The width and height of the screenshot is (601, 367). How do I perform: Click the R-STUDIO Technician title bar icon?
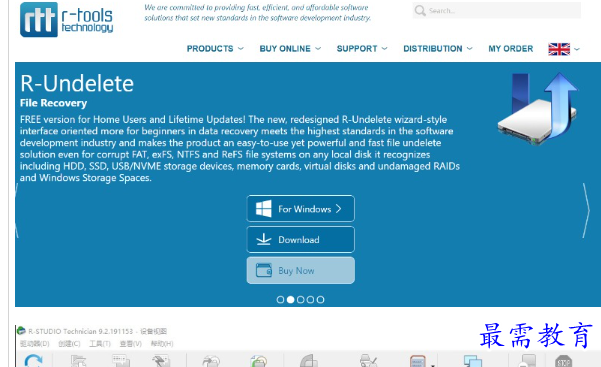(21, 331)
